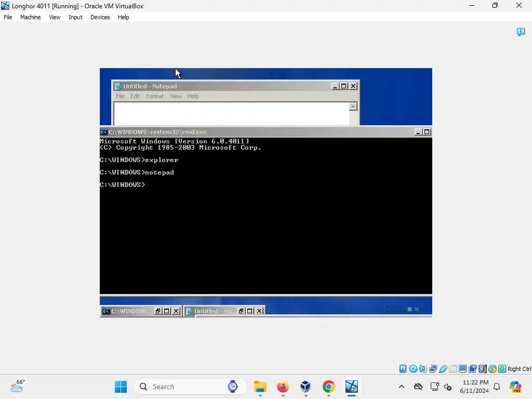Switch to the running VM taskbar icon
The image size is (532, 399).
click(352, 387)
